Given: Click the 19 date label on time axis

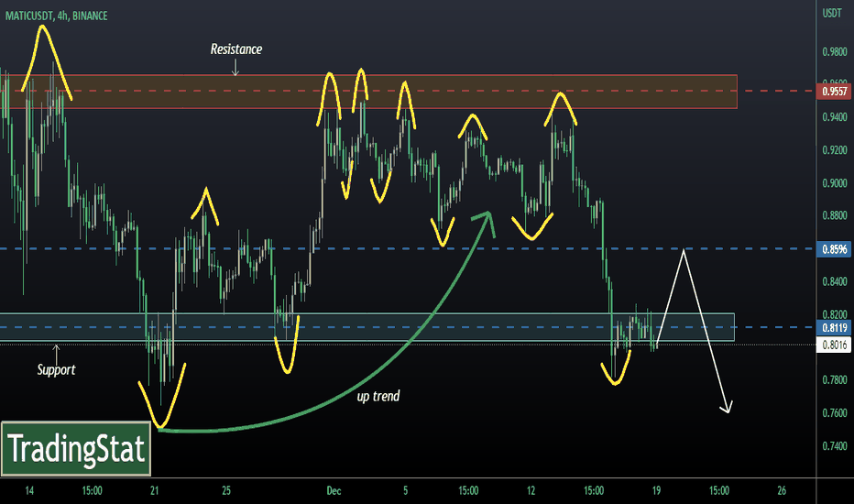Looking at the screenshot, I should [656, 490].
